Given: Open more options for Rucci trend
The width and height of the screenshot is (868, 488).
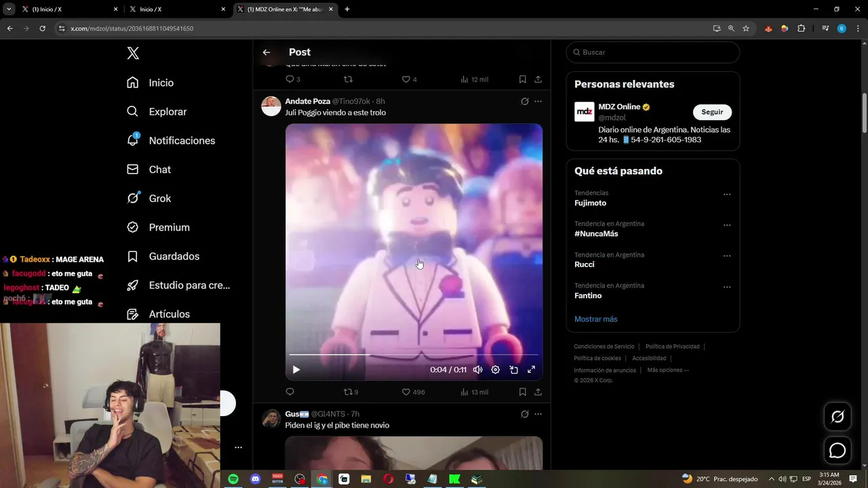Looking at the screenshot, I should click(x=727, y=256).
